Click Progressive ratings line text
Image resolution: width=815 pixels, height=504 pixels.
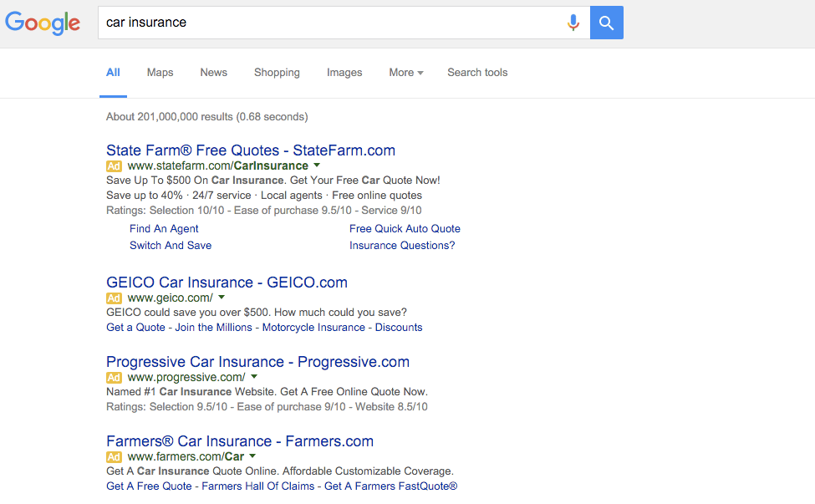click(267, 407)
